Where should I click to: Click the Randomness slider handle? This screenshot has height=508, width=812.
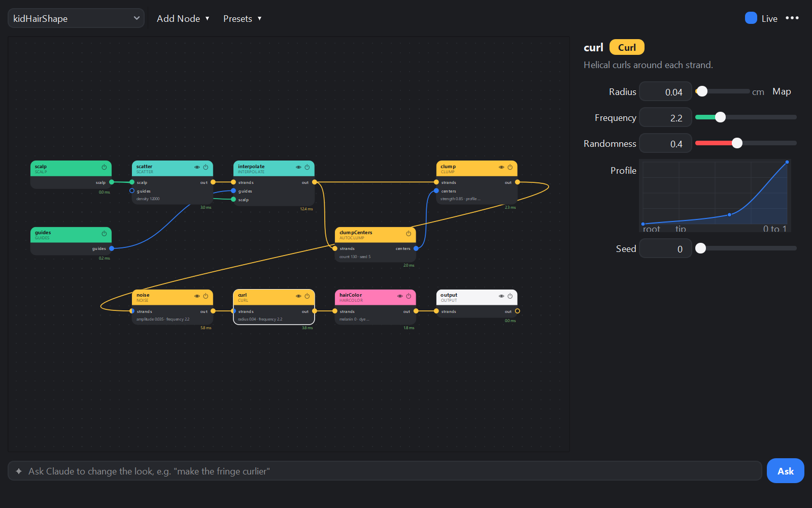point(737,143)
